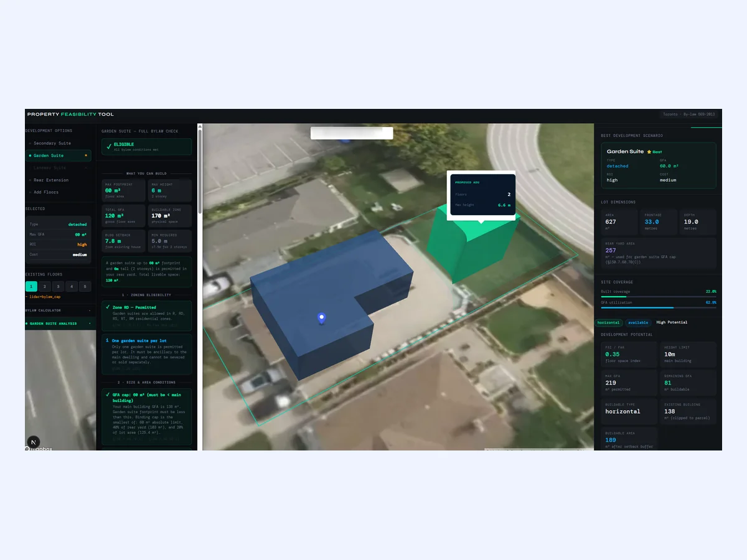The width and height of the screenshot is (747, 560).
Task: Select the Rear Extension option
Action: coord(57,180)
